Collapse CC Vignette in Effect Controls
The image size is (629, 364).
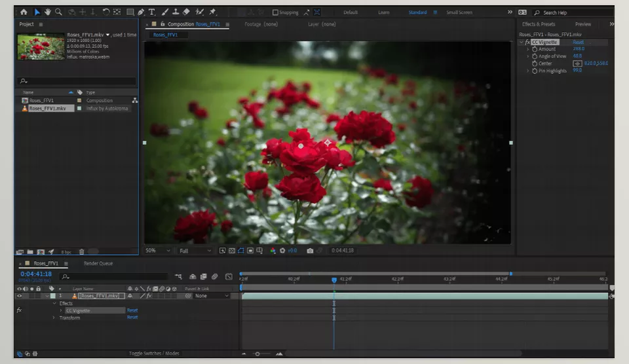(522, 42)
